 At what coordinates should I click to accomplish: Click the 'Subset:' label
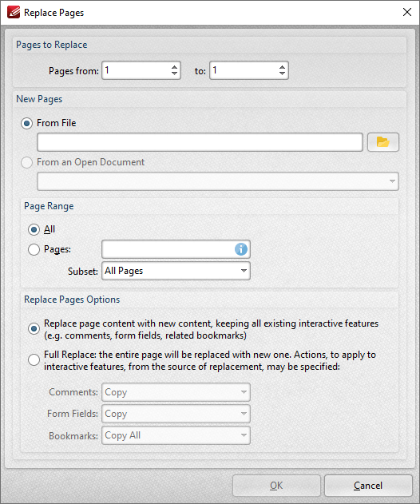coord(83,272)
